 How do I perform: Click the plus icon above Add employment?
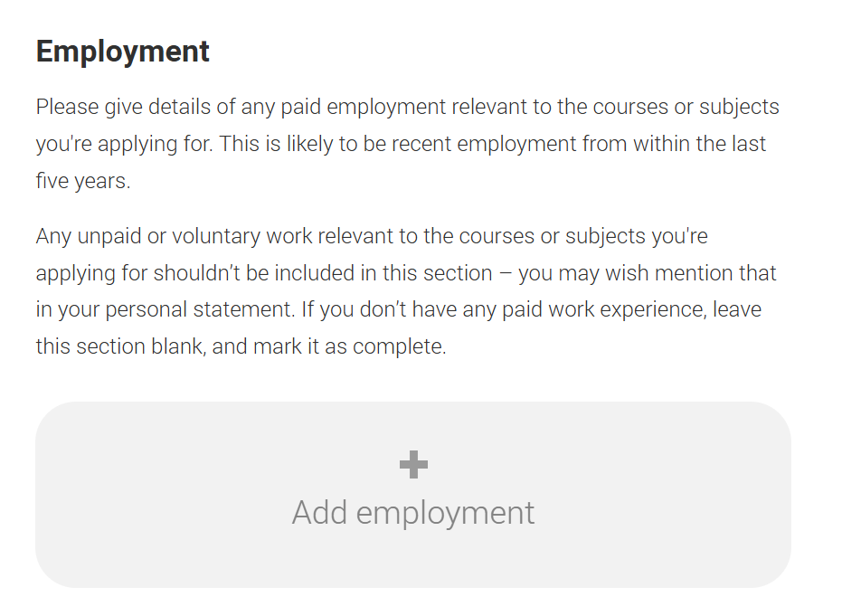[x=413, y=465]
